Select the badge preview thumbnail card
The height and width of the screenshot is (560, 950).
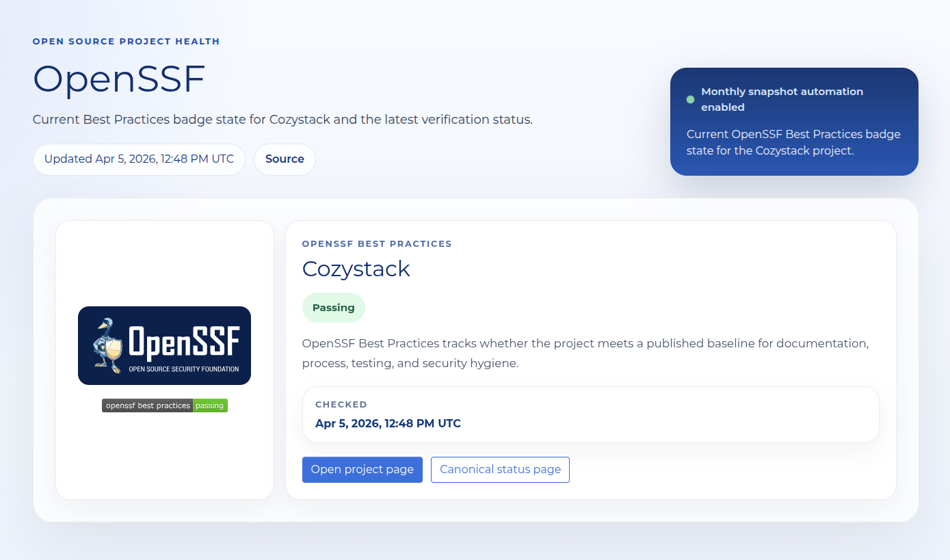164,359
